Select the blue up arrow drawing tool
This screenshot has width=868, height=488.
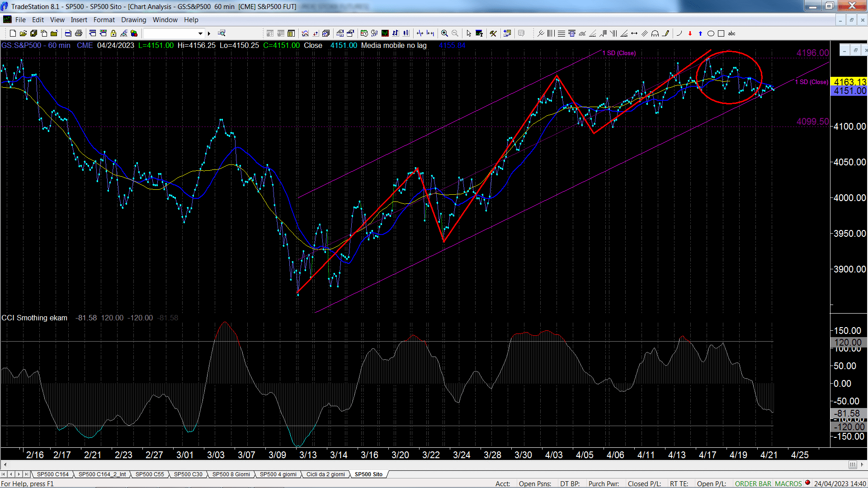[x=700, y=33]
